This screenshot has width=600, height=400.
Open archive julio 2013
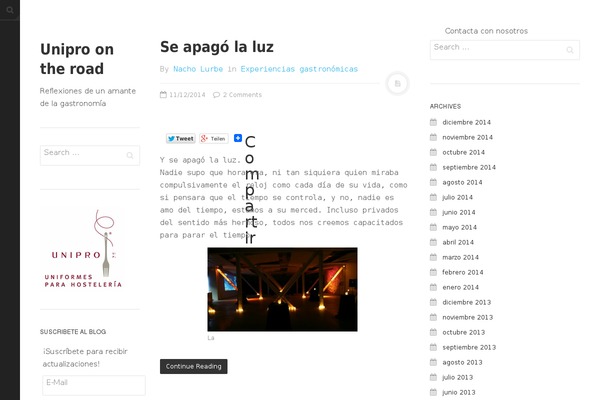tap(457, 377)
